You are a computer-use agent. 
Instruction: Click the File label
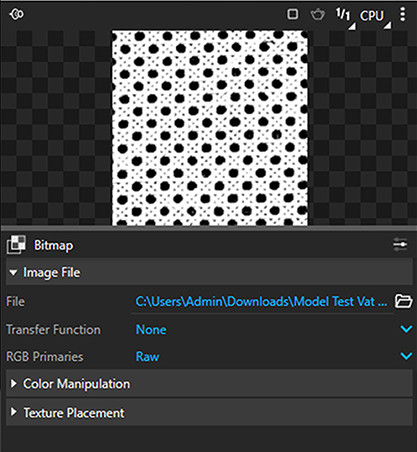click(x=15, y=302)
